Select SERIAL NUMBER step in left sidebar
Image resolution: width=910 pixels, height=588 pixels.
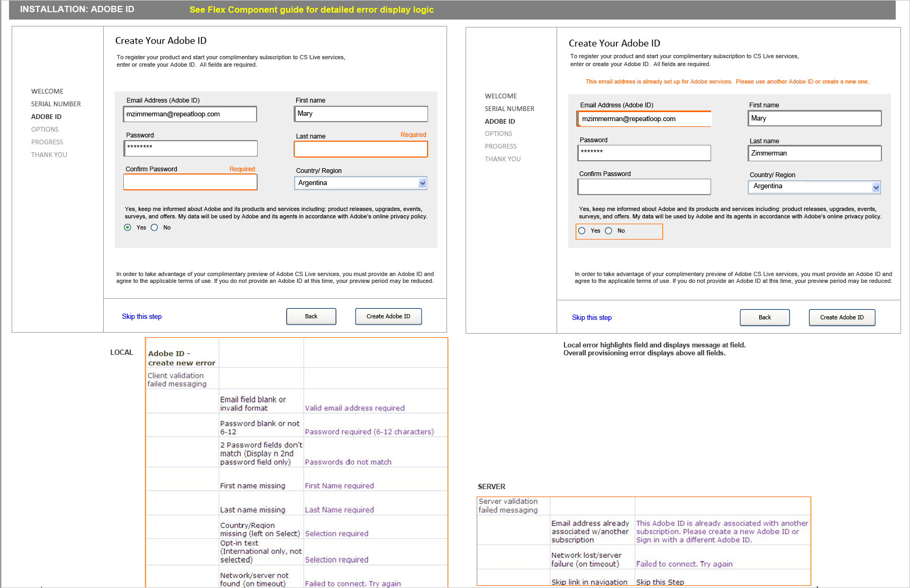[x=56, y=104]
